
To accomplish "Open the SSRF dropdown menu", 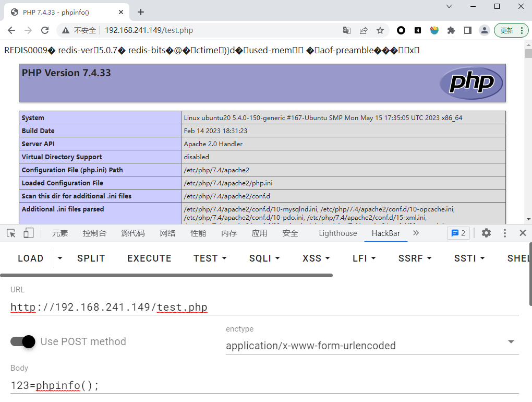I will (x=415, y=258).
